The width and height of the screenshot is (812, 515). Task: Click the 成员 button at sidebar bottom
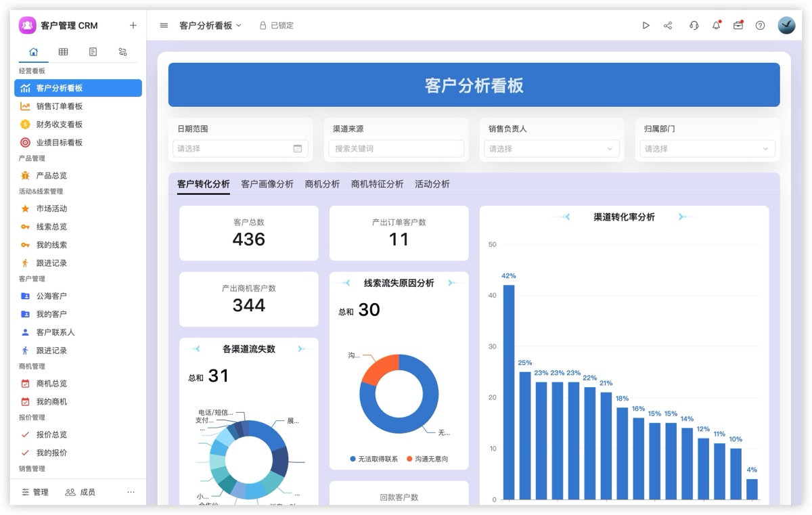[x=81, y=492]
